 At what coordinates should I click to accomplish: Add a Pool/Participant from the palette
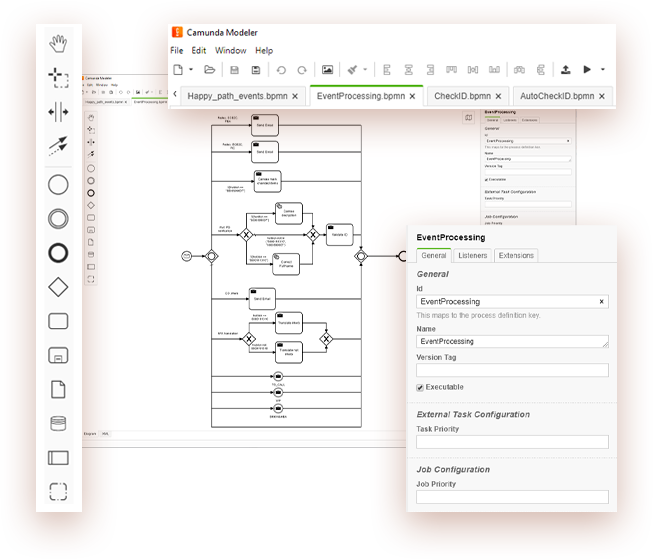click(x=59, y=457)
